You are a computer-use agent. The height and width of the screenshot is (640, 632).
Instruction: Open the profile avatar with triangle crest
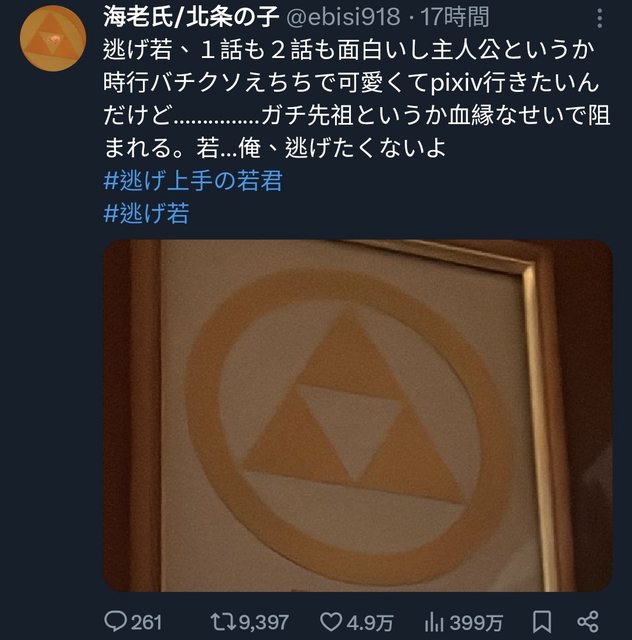coord(53,39)
